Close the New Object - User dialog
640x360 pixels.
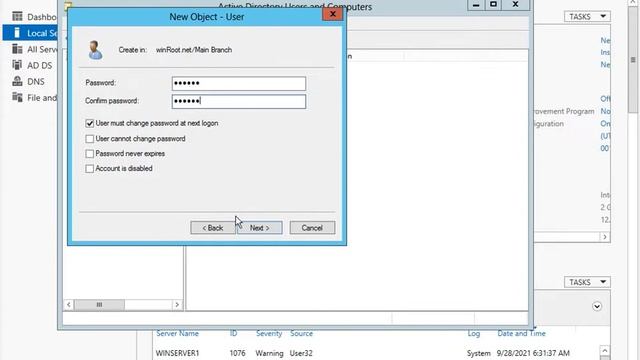tap(333, 14)
